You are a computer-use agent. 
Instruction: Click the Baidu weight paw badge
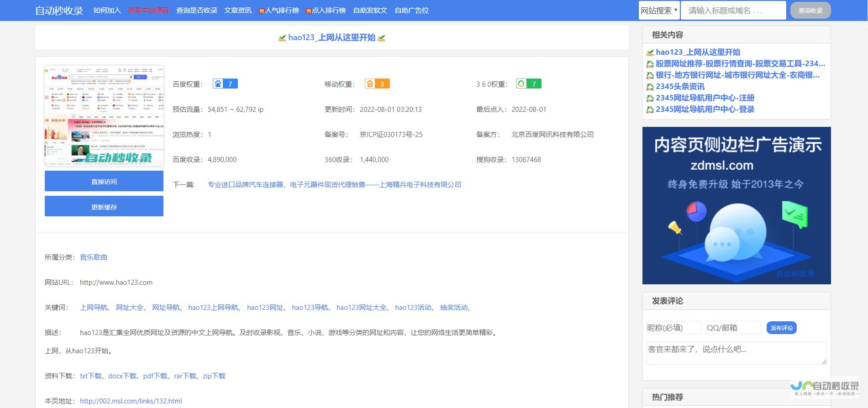[225, 84]
